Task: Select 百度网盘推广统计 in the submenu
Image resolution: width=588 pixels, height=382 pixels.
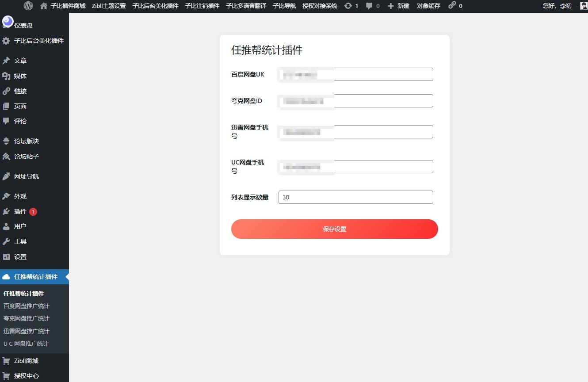Action: click(x=26, y=306)
